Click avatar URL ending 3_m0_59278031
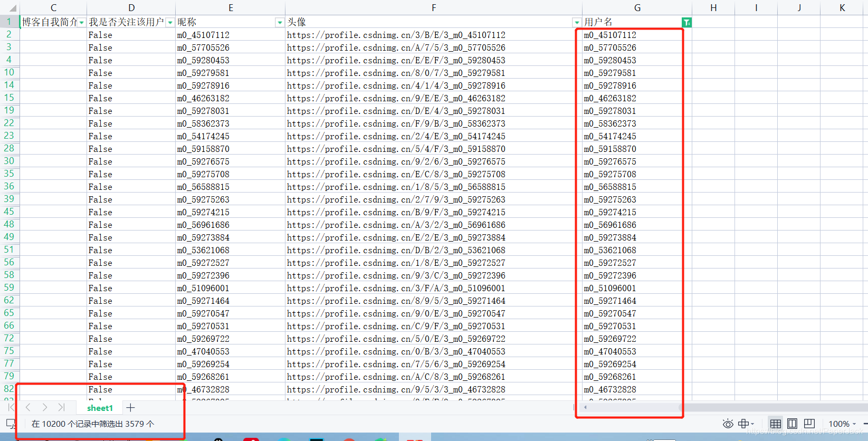The width and height of the screenshot is (868, 441). tap(433, 111)
